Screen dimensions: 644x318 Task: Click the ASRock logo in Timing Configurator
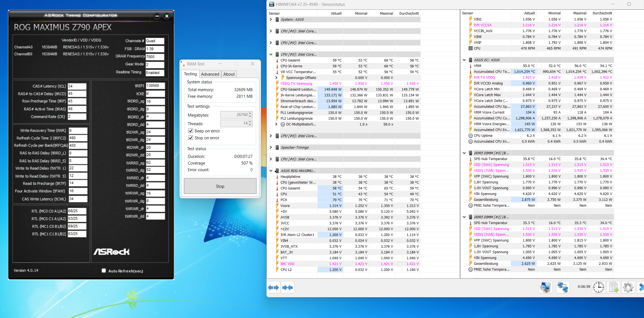click(112, 252)
